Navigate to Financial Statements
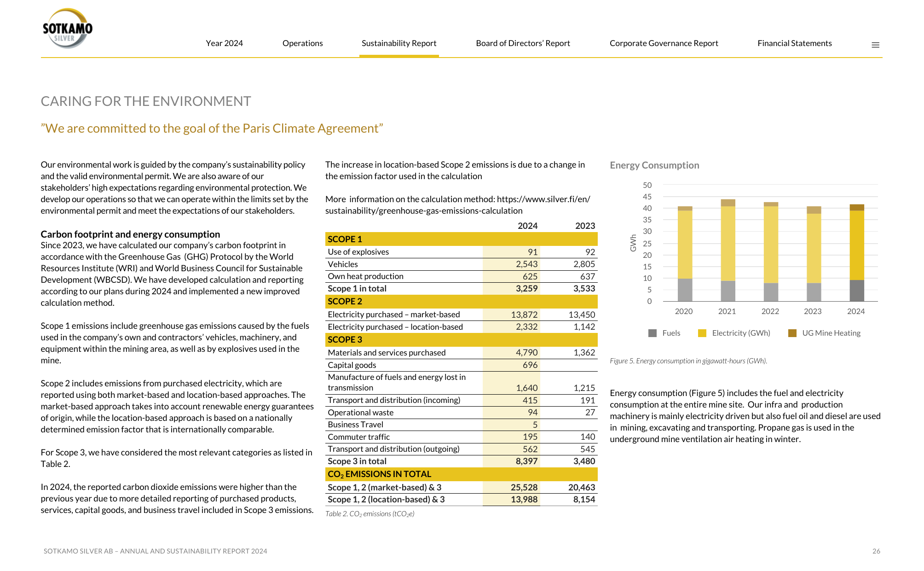 (x=794, y=43)
